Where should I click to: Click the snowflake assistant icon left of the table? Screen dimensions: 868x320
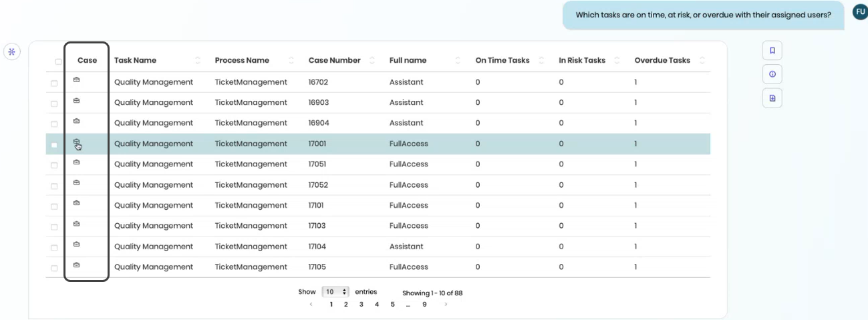(x=11, y=51)
